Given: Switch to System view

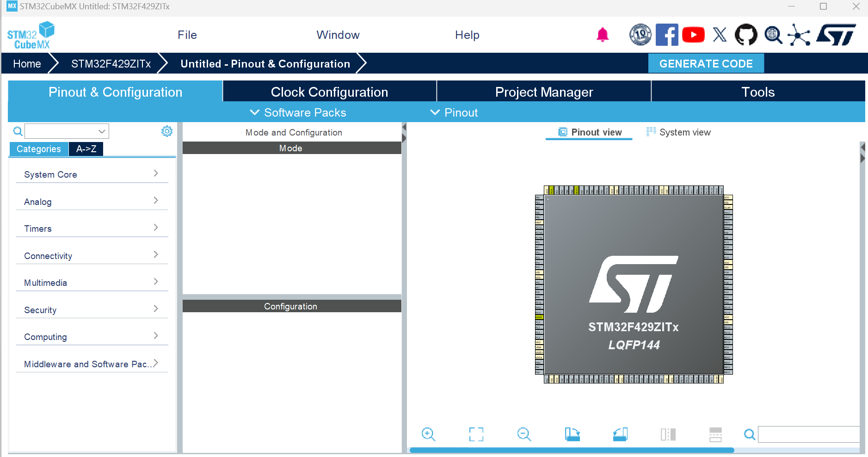Looking at the screenshot, I should (678, 132).
